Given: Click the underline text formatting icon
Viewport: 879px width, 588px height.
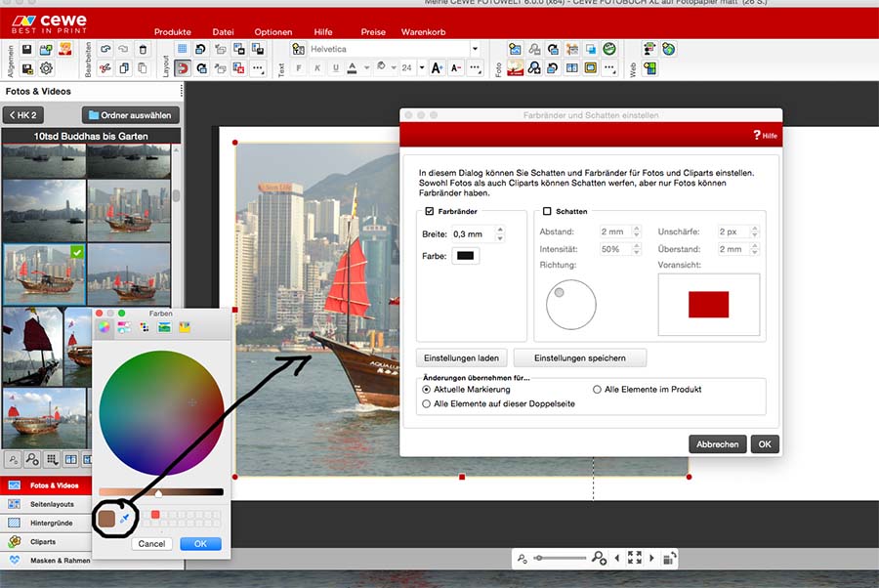Looking at the screenshot, I should (336, 68).
